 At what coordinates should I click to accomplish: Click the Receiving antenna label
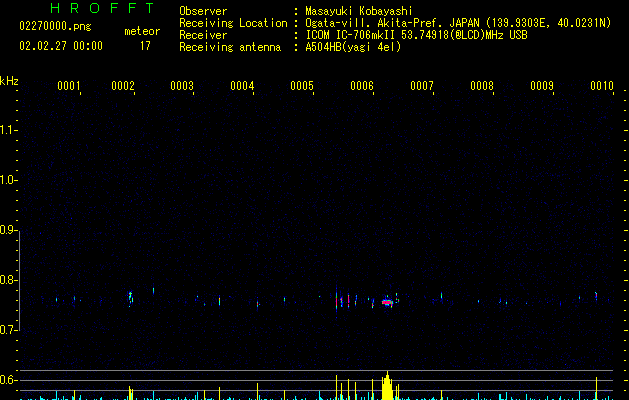click(x=230, y=47)
